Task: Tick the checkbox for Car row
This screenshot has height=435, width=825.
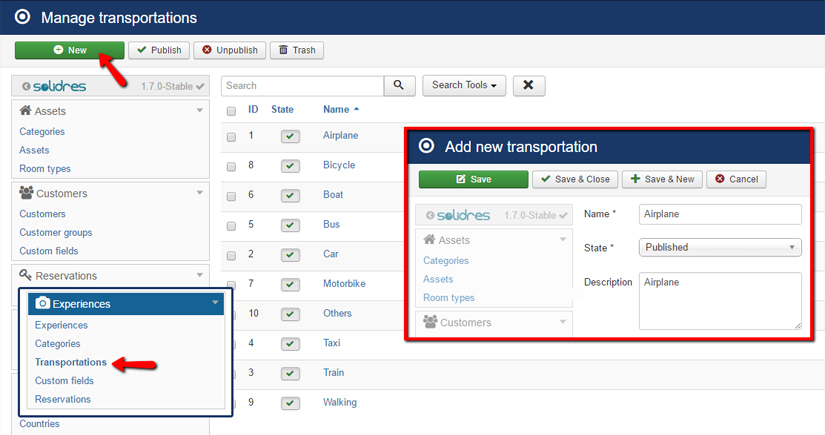Action: (231, 256)
